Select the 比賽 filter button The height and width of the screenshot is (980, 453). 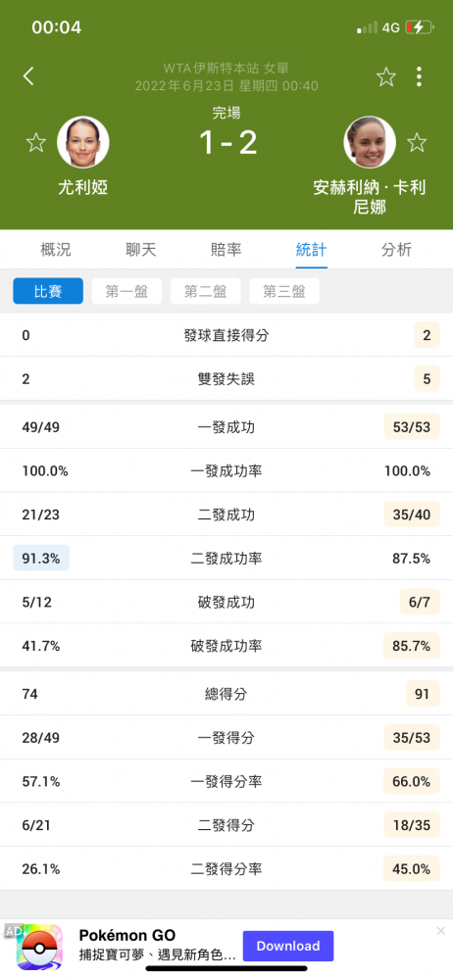coord(48,291)
